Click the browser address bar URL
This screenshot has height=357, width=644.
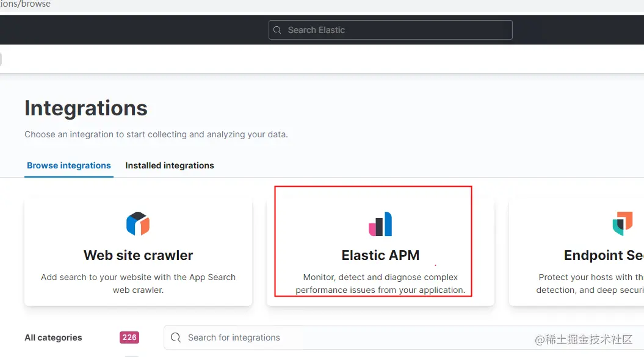(26, 4)
